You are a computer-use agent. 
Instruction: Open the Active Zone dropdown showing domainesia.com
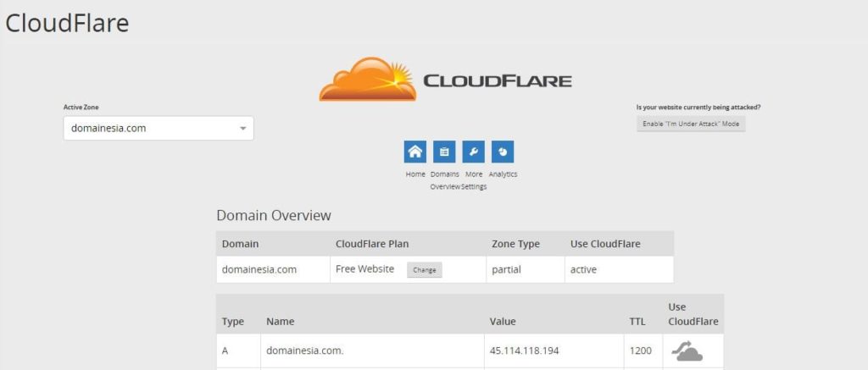click(x=158, y=129)
